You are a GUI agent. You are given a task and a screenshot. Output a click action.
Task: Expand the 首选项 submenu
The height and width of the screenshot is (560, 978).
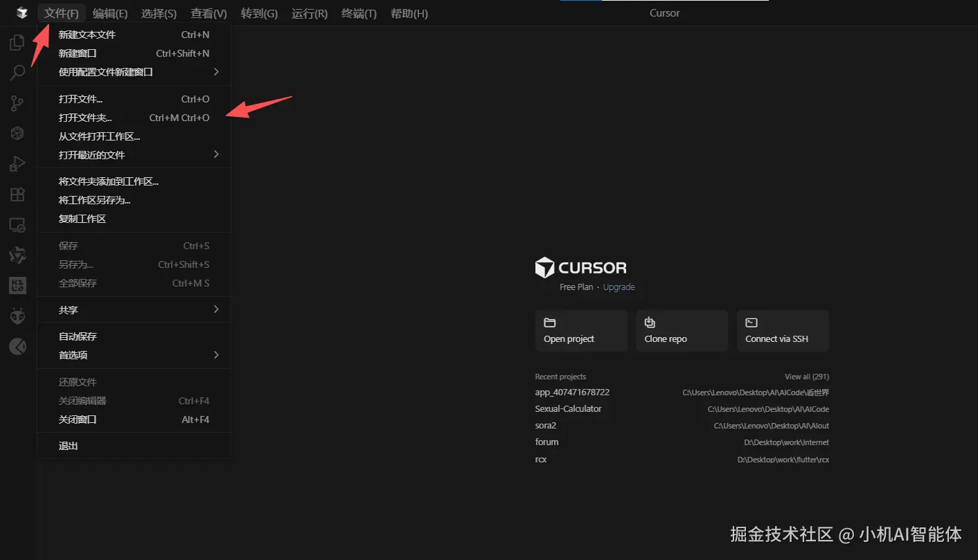coord(134,355)
